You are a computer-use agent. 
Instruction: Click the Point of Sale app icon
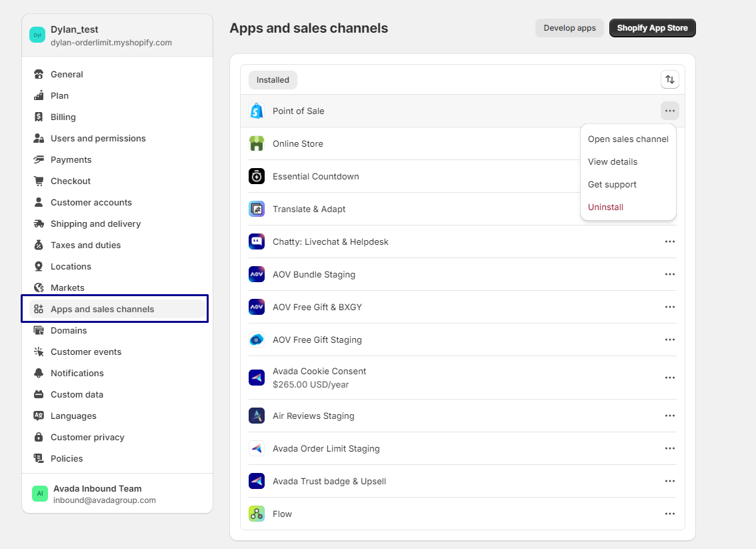(x=257, y=111)
